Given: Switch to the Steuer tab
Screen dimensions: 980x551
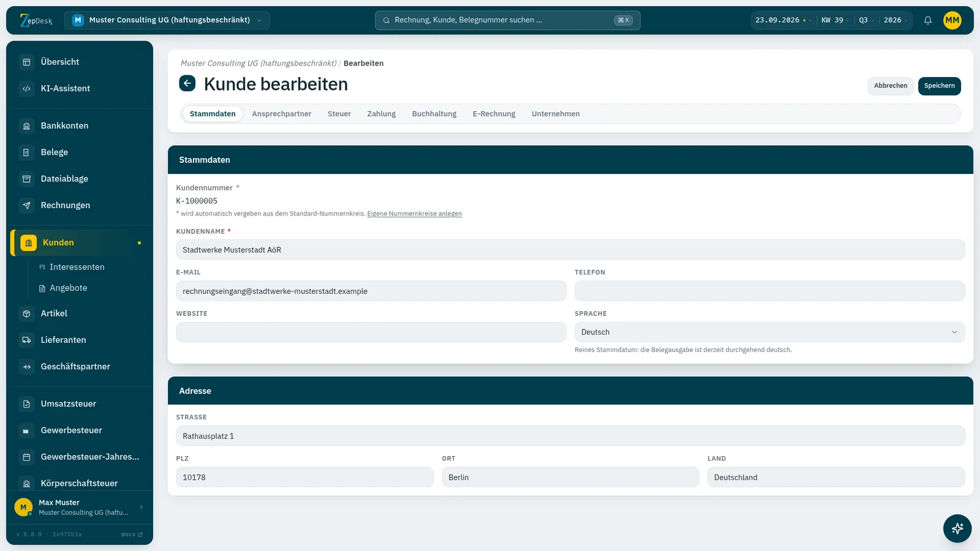Looking at the screenshot, I should tap(339, 114).
